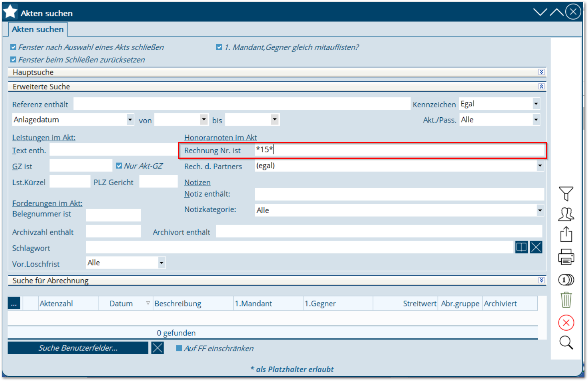Enable Auf FF einschränken checkbox

(x=179, y=348)
